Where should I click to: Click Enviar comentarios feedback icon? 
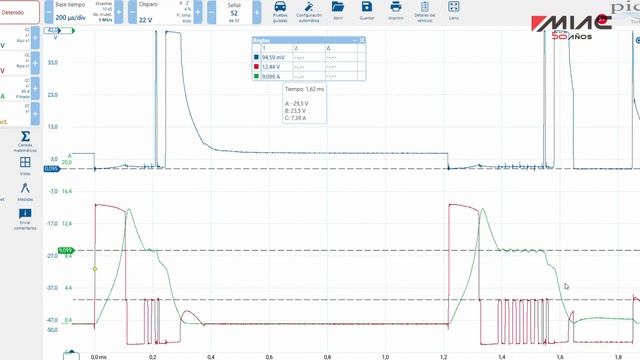pyautogui.click(x=25, y=219)
